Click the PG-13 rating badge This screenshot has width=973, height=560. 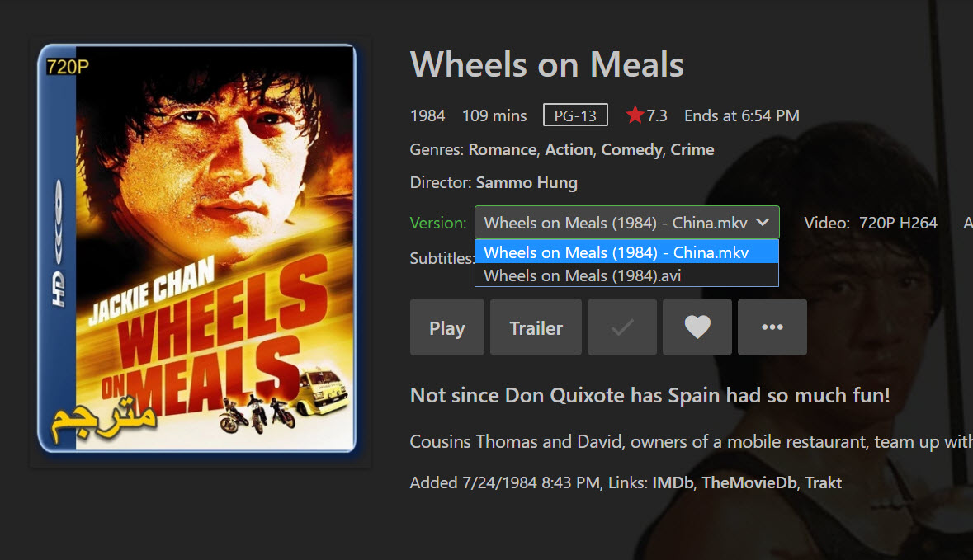click(x=575, y=115)
